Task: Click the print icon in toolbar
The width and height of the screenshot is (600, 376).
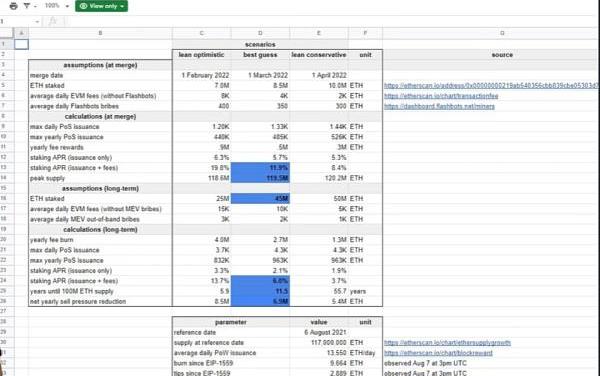Action: [13, 6]
